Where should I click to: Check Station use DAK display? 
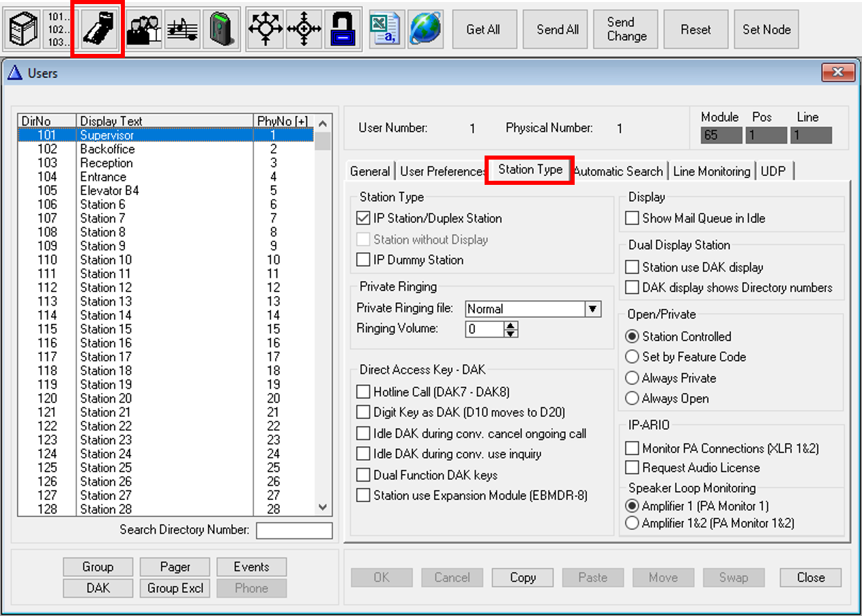pos(632,267)
